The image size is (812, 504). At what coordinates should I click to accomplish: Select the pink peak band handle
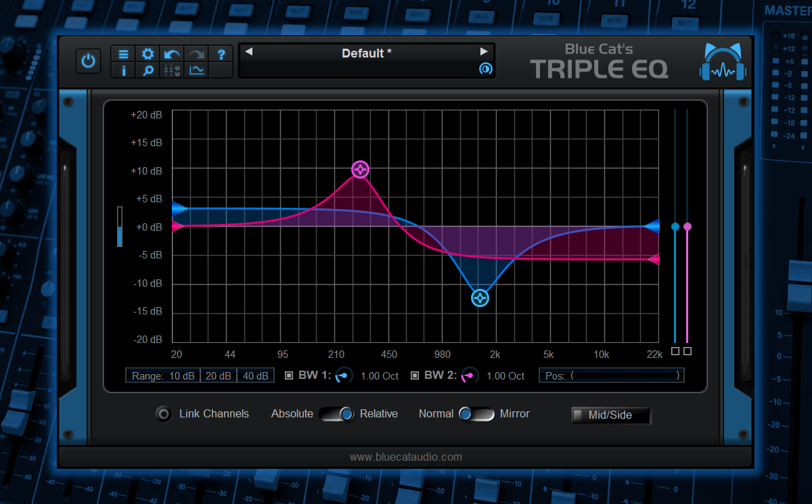click(x=361, y=169)
